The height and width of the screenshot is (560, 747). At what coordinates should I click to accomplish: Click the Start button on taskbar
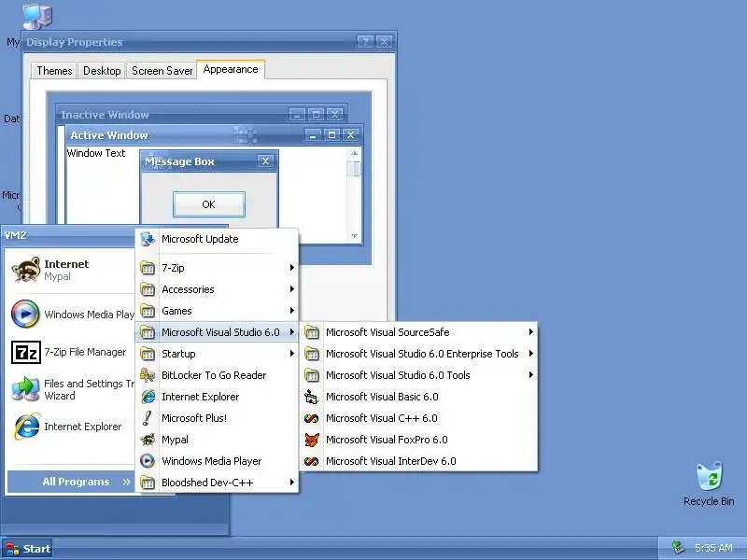[x=27, y=549]
